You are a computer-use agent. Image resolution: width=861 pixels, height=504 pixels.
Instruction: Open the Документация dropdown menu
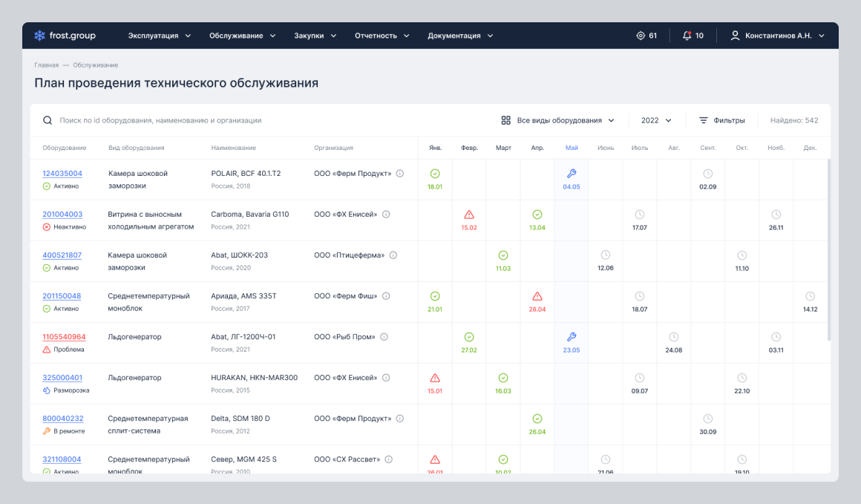460,36
